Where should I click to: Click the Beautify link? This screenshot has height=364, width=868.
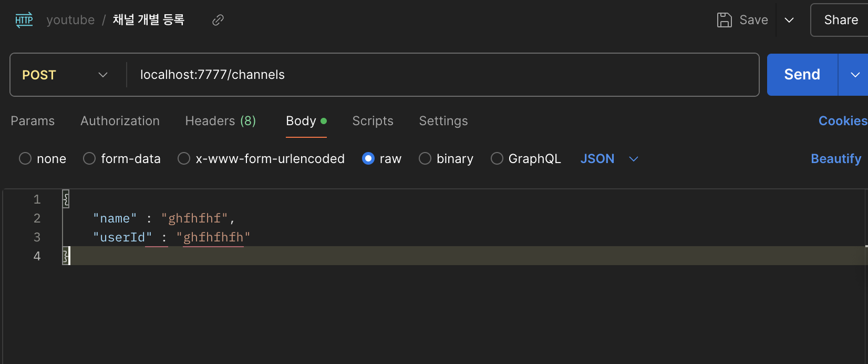836,158
